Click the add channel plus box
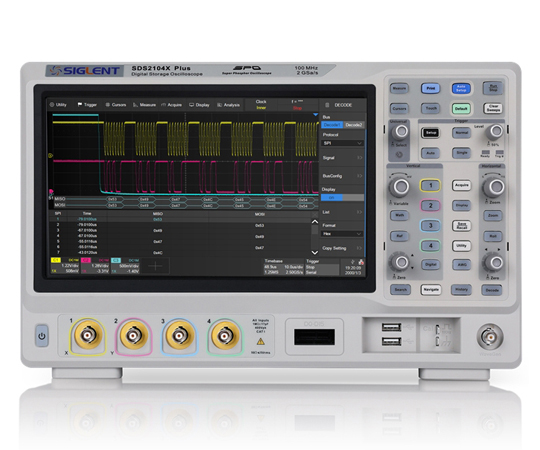The height and width of the screenshot is (450, 540). [x=156, y=266]
